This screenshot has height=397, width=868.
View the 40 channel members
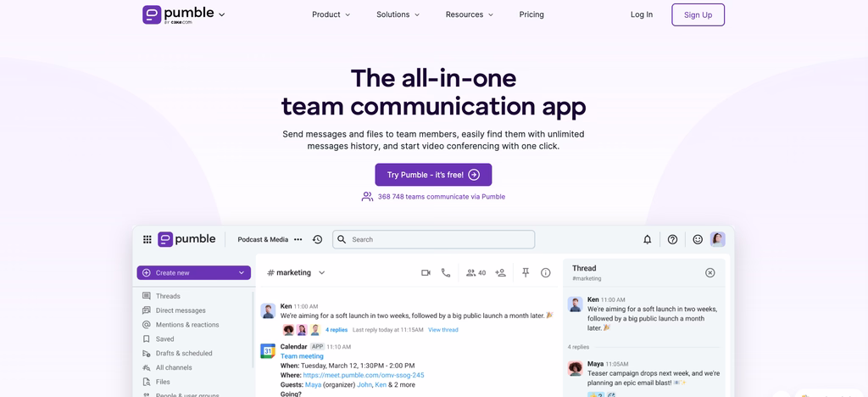pyautogui.click(x=476, y=273)
